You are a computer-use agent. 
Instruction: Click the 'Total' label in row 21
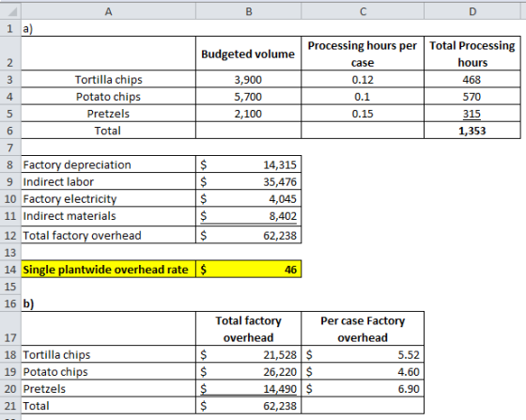coord(108,406)
